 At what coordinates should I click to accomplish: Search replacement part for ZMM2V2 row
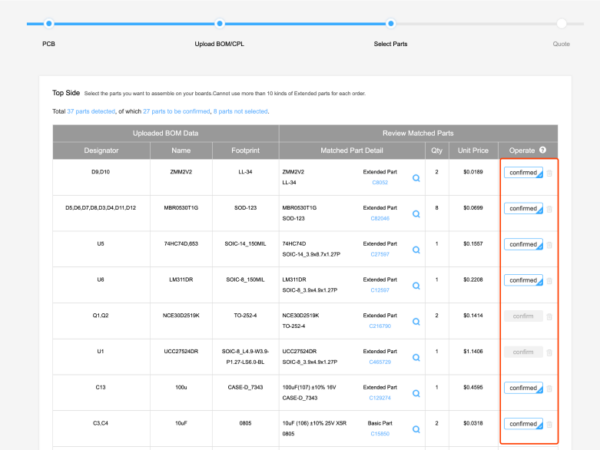click(x=416, y=178)
